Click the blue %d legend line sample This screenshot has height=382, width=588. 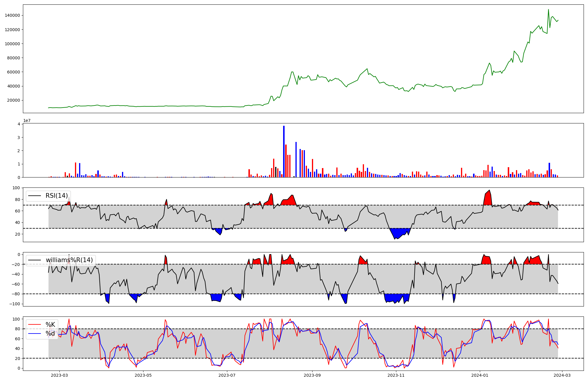(x=34, y=334)
